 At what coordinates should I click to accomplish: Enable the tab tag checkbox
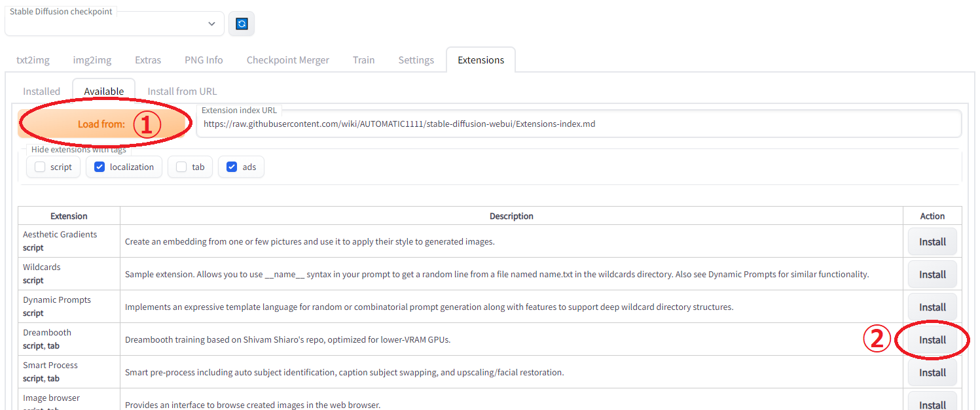(181, 167)
